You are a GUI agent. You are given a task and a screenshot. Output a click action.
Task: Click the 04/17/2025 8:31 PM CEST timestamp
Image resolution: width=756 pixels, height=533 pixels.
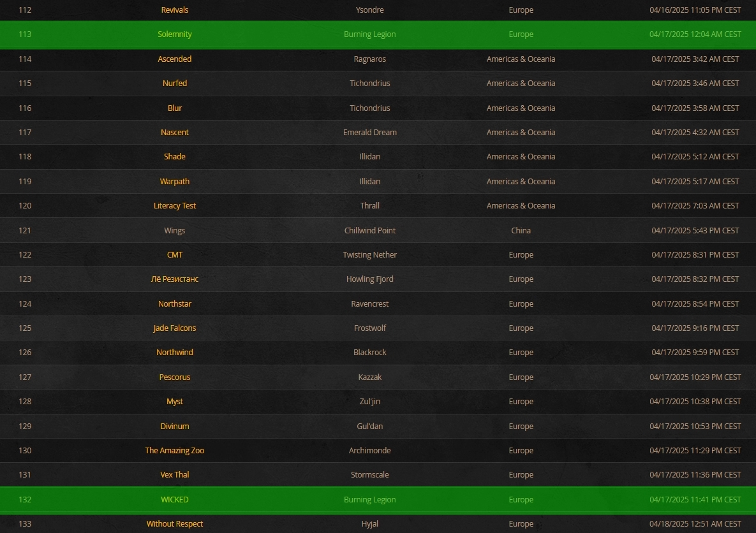[x=695, y=255]
